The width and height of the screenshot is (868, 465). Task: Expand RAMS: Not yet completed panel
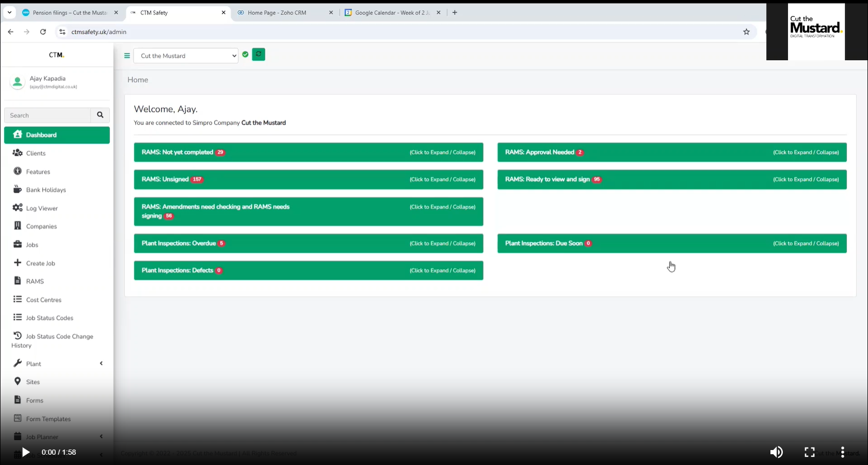(309, 152)
